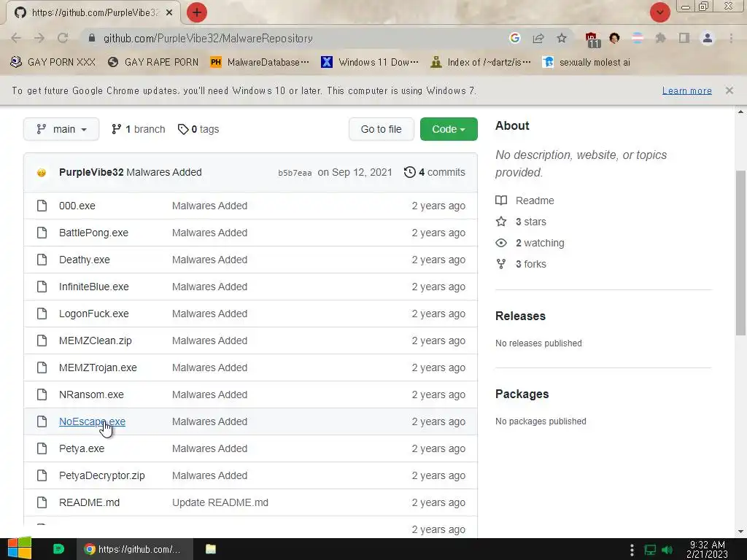The height and width of the screenshot is (560, 747).
Task: Open Readme link in About section
Action: click(x=535, y=201)
